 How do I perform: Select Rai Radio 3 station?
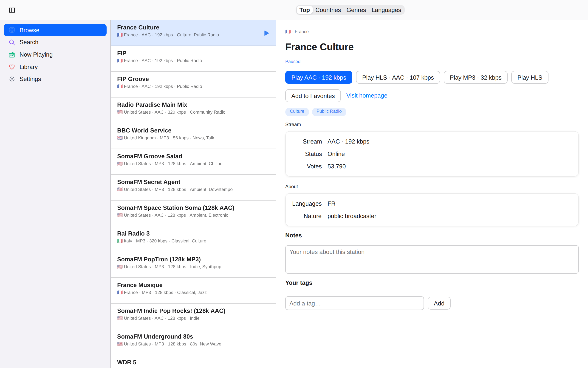coord(193,239)
